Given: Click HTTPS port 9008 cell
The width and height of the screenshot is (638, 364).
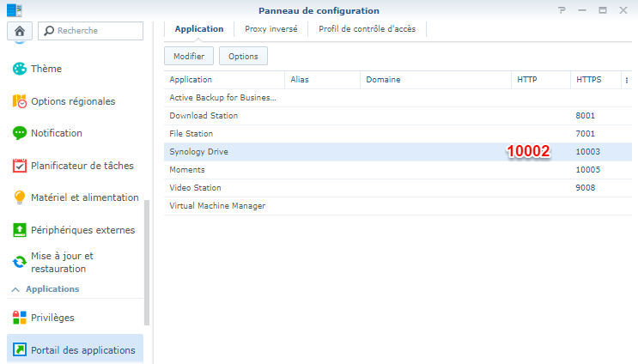Looking at the screenshot, I should 585,187.
